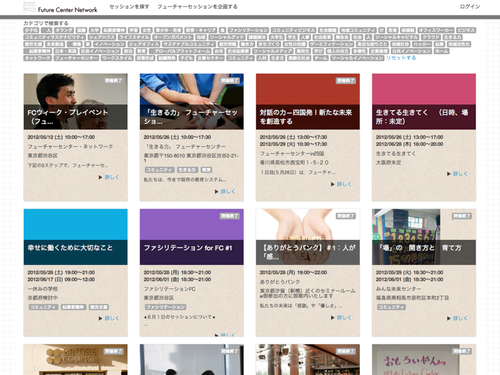This screenshot has height=375, width=500.
Task: Open the おもろいやん handwritten sign thumbnail
Action: (424, 360)
